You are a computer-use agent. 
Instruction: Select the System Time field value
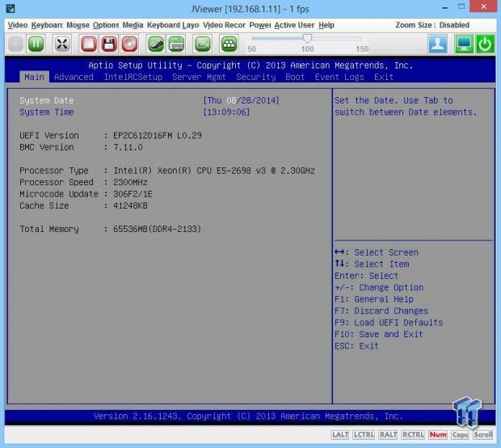pos(226,112)
